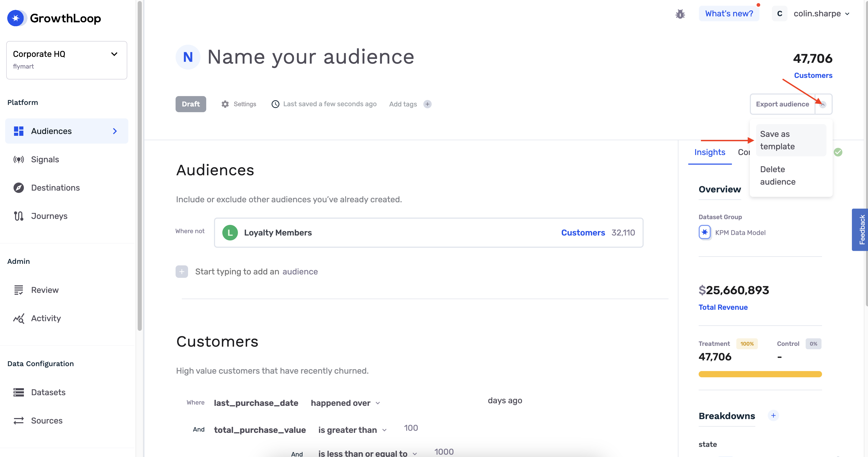Click the KPM Data Model dataset icon

tap(705, 232)
